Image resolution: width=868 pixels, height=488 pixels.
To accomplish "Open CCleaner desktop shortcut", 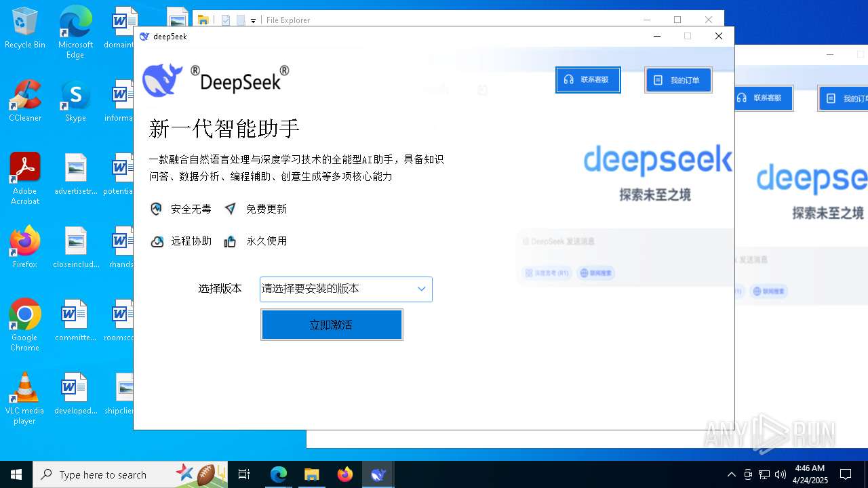I will [x=25, y=101].
